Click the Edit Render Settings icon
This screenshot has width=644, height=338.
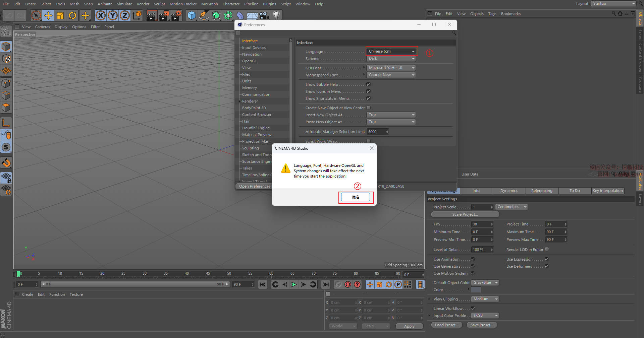click(x=176, y=15)
